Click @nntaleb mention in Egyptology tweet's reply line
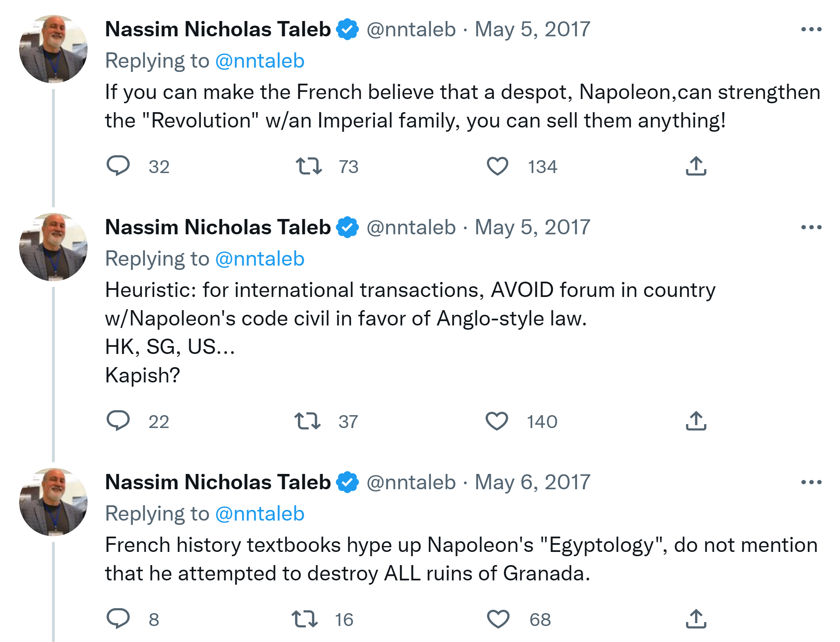 (260, 513)
